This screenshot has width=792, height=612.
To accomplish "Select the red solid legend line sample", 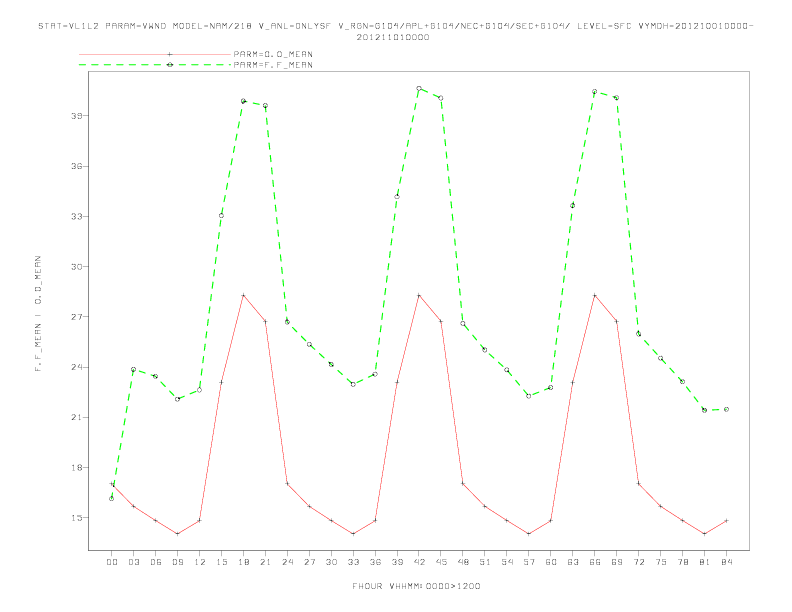I will coord(155,54).
